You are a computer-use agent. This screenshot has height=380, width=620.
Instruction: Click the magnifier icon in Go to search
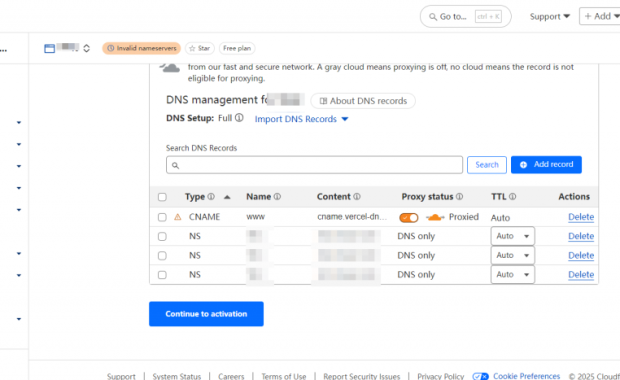point(433,17)
